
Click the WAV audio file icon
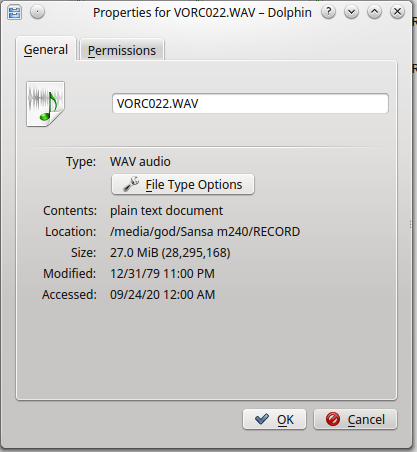tap(45, 104)
